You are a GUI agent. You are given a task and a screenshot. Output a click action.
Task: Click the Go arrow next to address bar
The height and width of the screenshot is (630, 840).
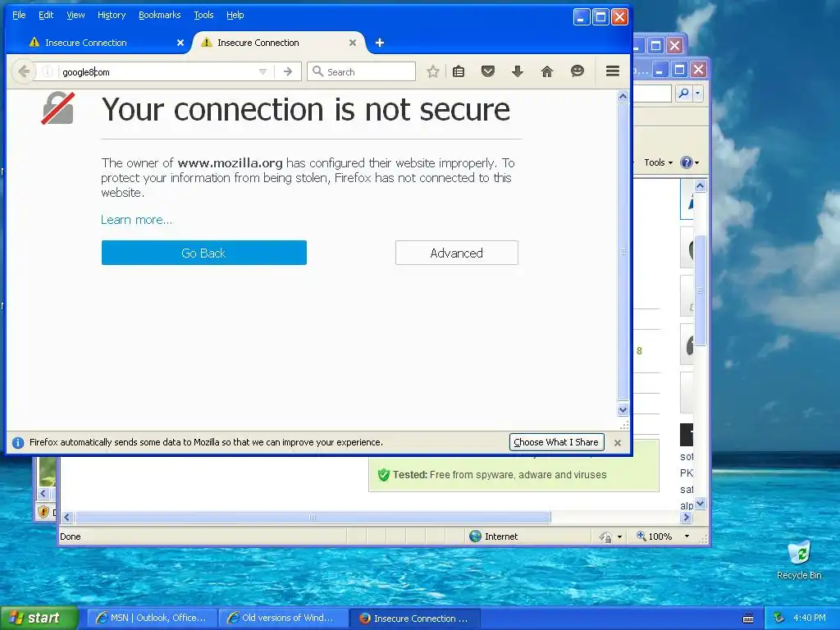pos(288,72)
